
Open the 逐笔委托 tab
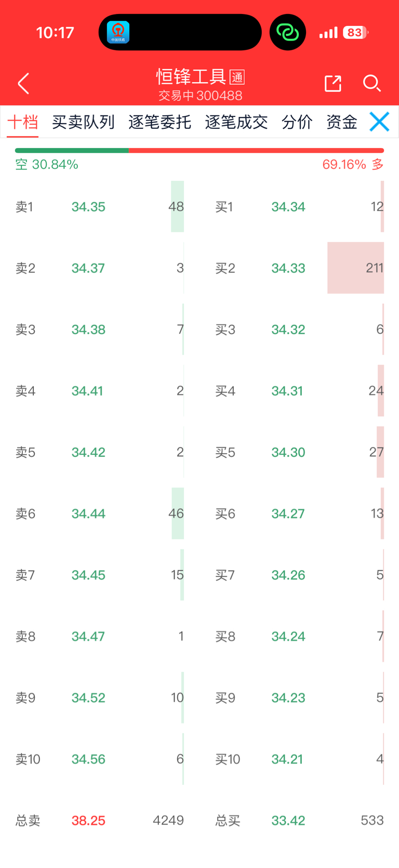pyautogui.click(x=159, y=122)
